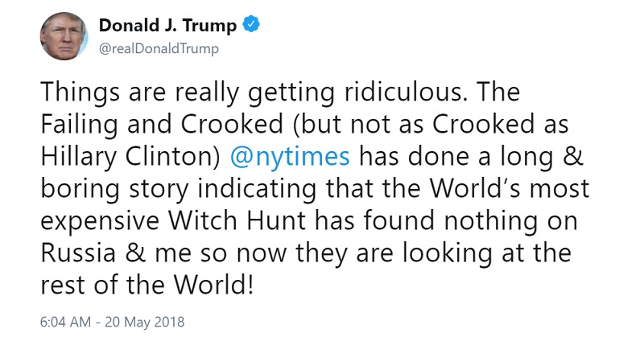Open the profile avatar photo
Image resolution: width=644 pixels, height=337 pixels.
[x=64, y=36]
